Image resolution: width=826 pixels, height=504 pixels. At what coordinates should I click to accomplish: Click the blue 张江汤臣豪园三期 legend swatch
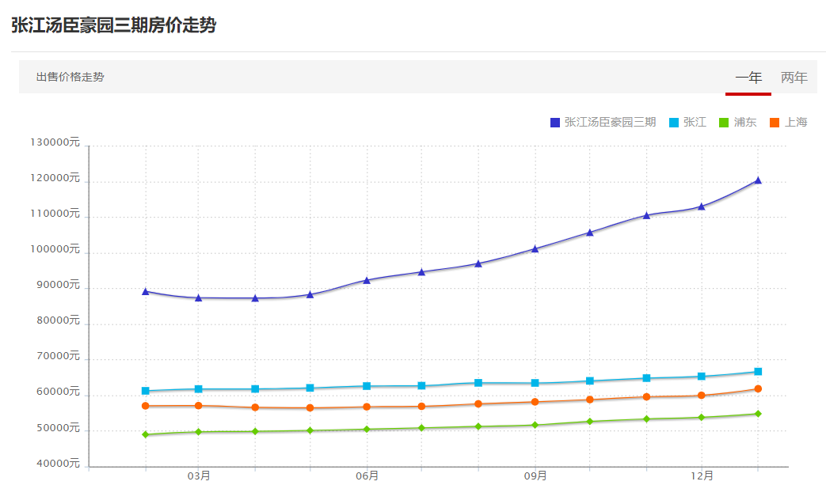(x=554, y=123)
